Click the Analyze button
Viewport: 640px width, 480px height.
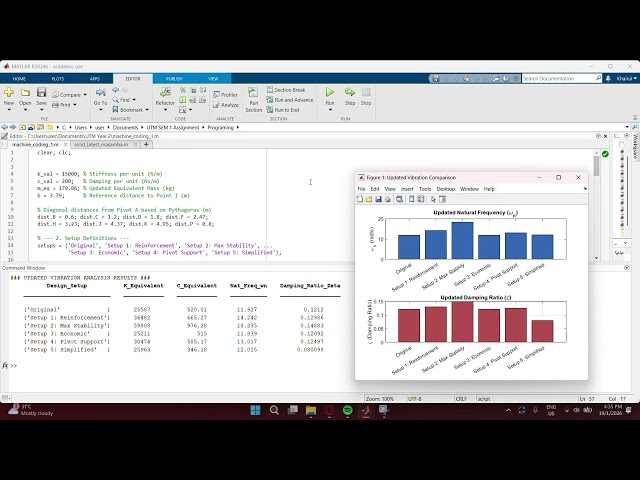pos(226,105)
